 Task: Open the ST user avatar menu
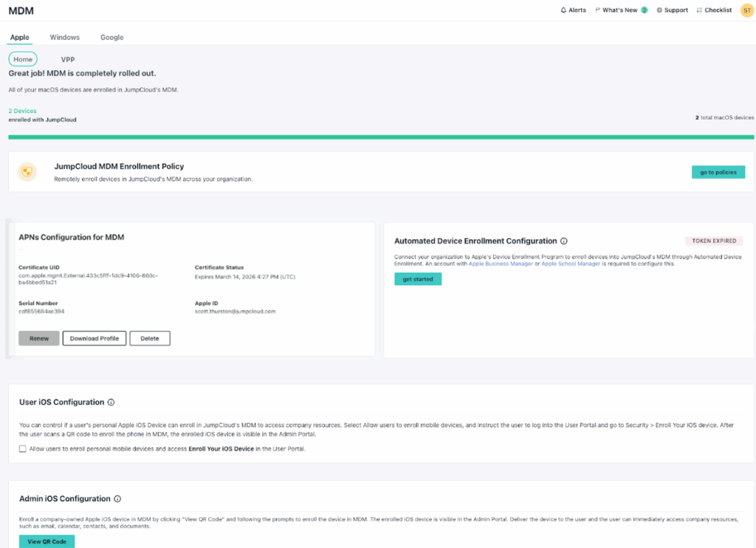coord(747,10)
